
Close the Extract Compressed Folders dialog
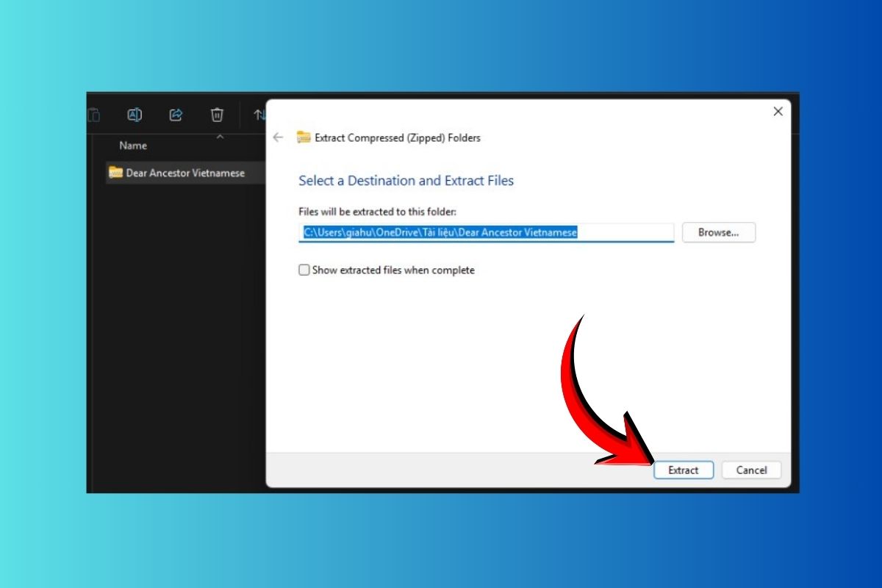778,112
